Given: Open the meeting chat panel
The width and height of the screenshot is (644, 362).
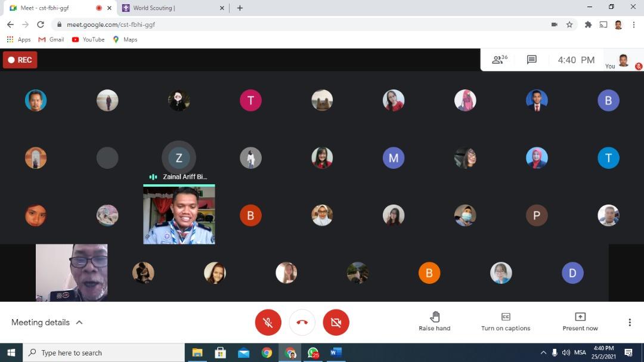Looking at the screenshot, I should coord(531,60).
